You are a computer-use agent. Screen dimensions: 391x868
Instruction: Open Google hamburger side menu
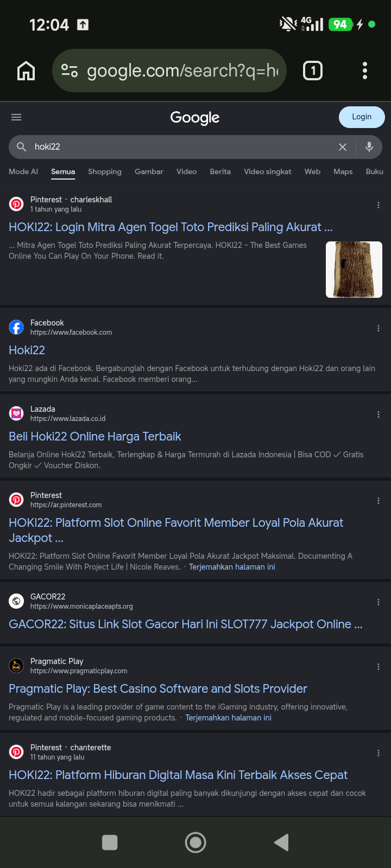click(16, 117)
